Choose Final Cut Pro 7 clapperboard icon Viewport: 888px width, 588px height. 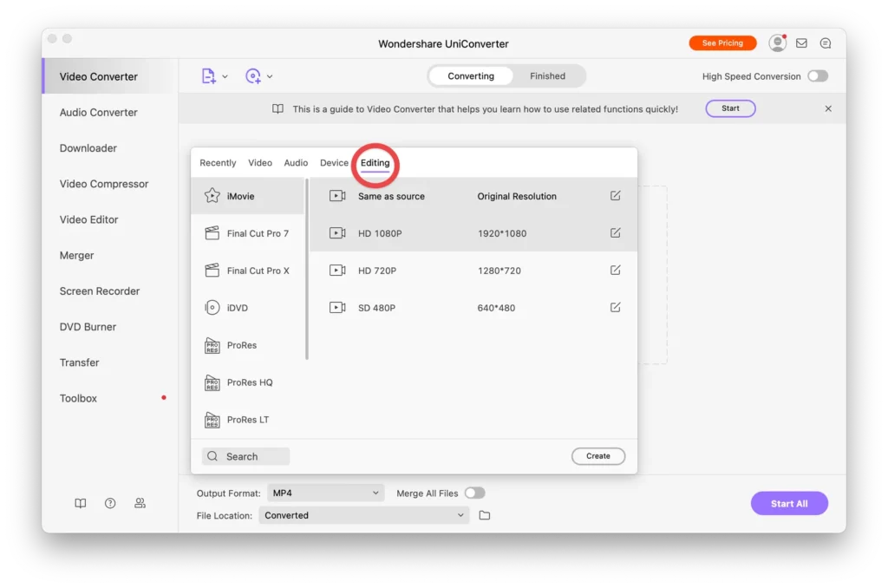coord(212,232)
